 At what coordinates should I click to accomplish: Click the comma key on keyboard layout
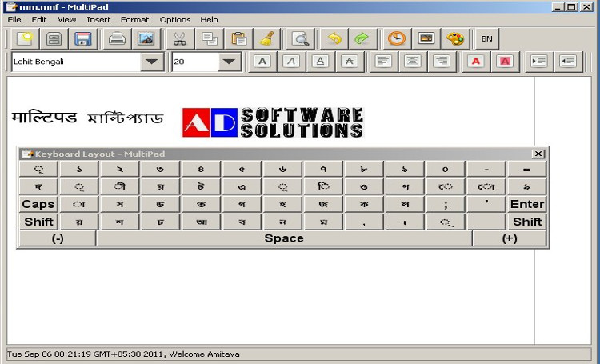click(364, 222)
